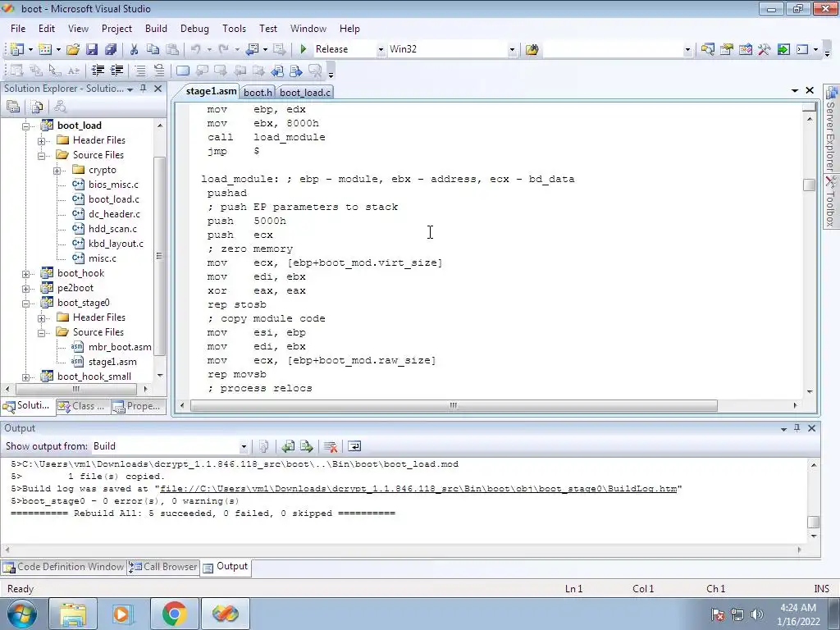Screen dimensions: 840x630
Task: Click the Copy icon in toolbar
Action: [153, 49]
